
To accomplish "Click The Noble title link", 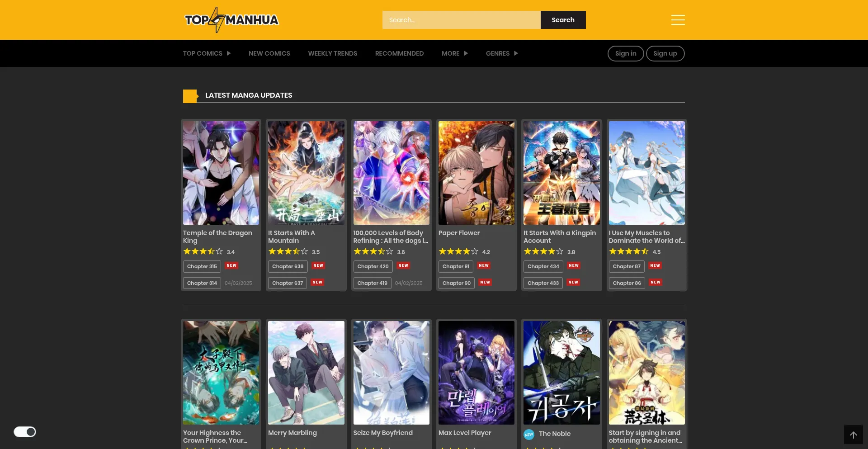I will click(x=555, y=434).
